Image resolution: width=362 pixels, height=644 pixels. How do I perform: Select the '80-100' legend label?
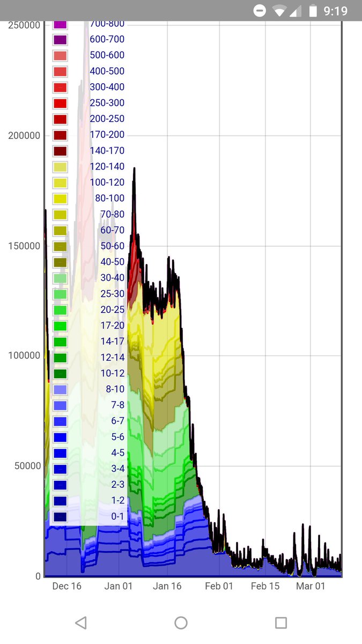pos(110,199)
